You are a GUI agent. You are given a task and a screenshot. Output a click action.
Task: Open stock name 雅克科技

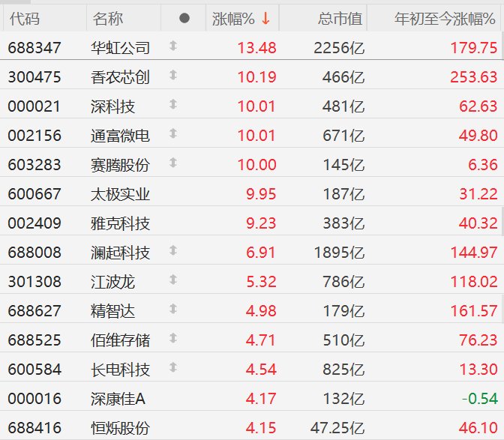(x=120, y=223)
